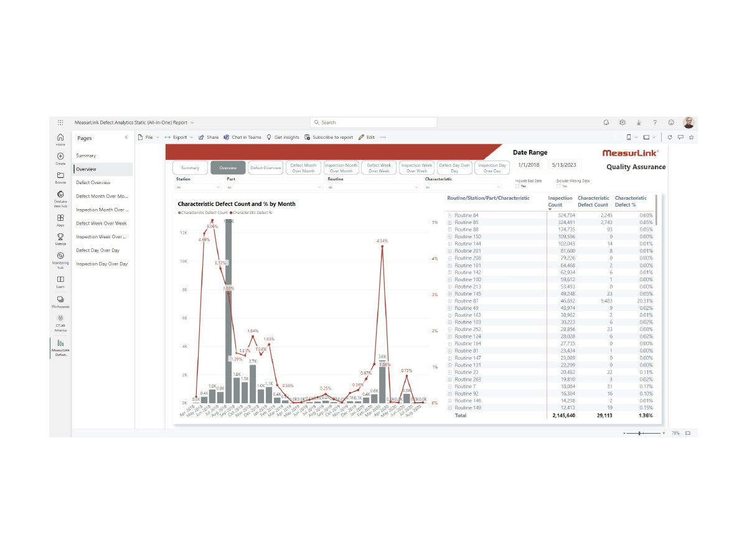Select Defect Week Over Week page
The image size is (747, 560).
click(x=103, y=223)
